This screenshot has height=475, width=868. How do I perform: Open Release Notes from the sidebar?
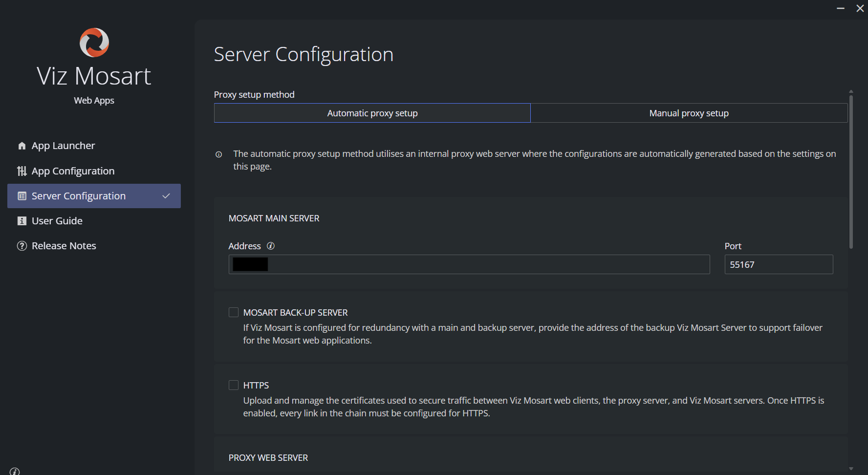(x=94, y=246)
